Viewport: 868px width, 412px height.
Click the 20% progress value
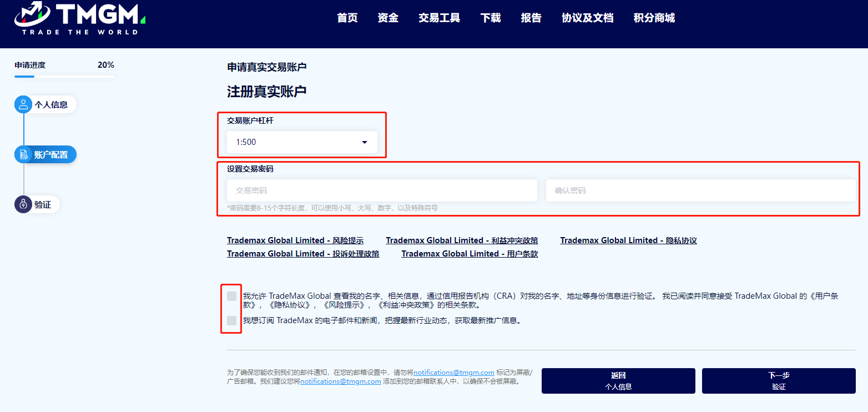point(106,65)
